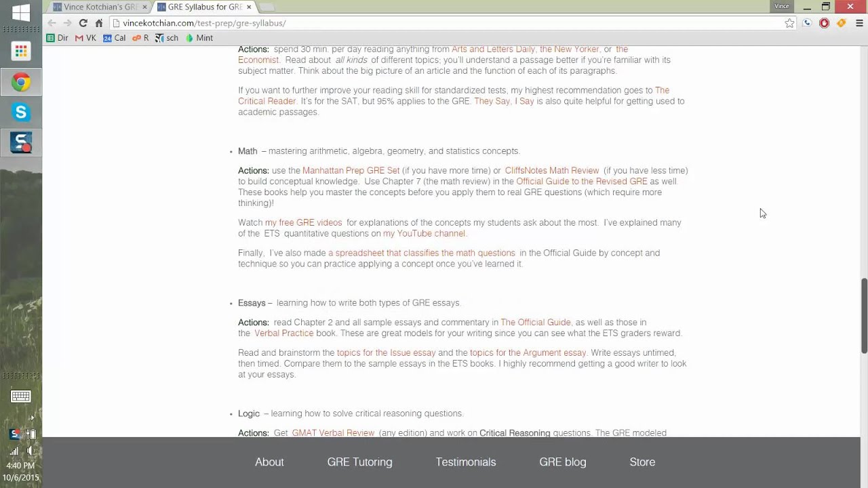This screenshot has width=868, height=488.
Task: Open topics for the Argument essay link
Action: (528, 352)
